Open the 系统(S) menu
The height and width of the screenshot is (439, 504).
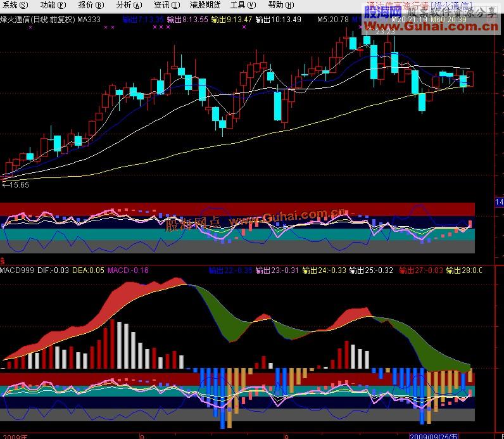pyautogui.click(x=15, y=5)
